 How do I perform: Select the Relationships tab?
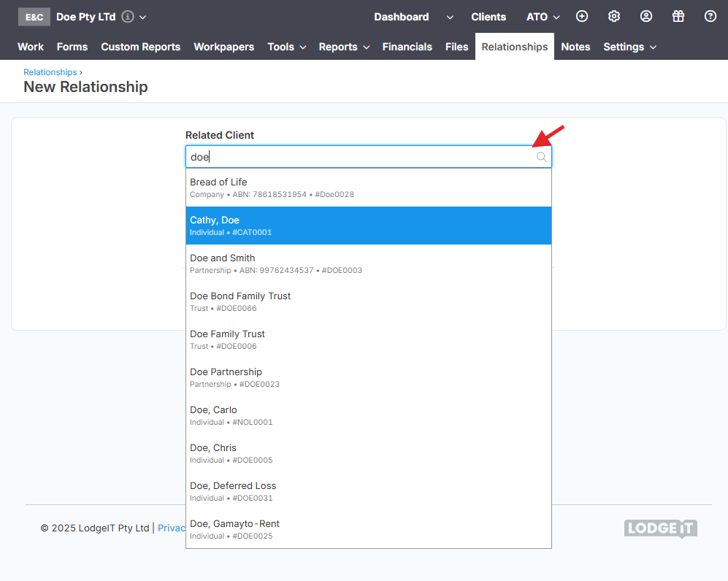[515, 47]
